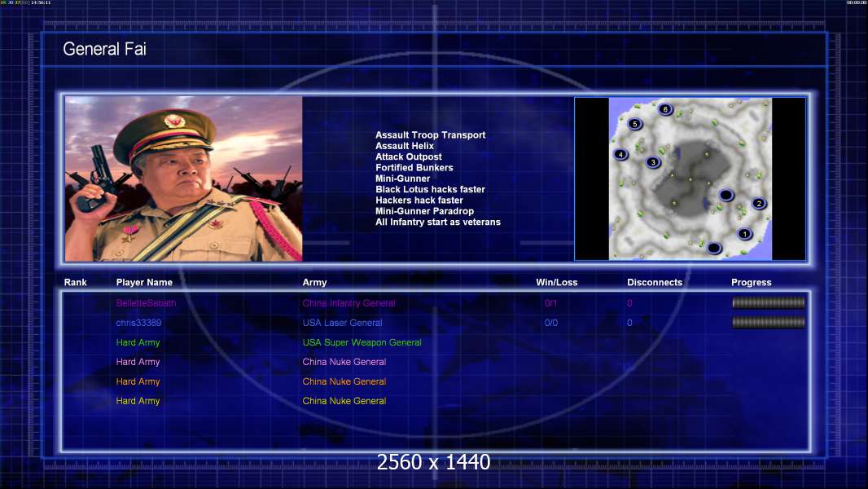Image resolution: width=868 pixels, height=489 pixels.
Task: Click the elapsed timer in top-right corner
Action: pyautogui.click(x=857, y=2)
